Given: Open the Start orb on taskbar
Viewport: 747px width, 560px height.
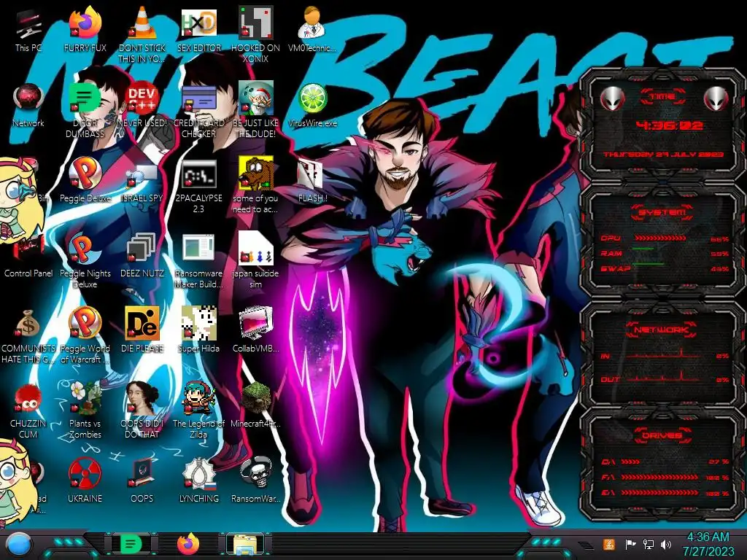Looking at the screenshot, I should (x=18, y=545).
